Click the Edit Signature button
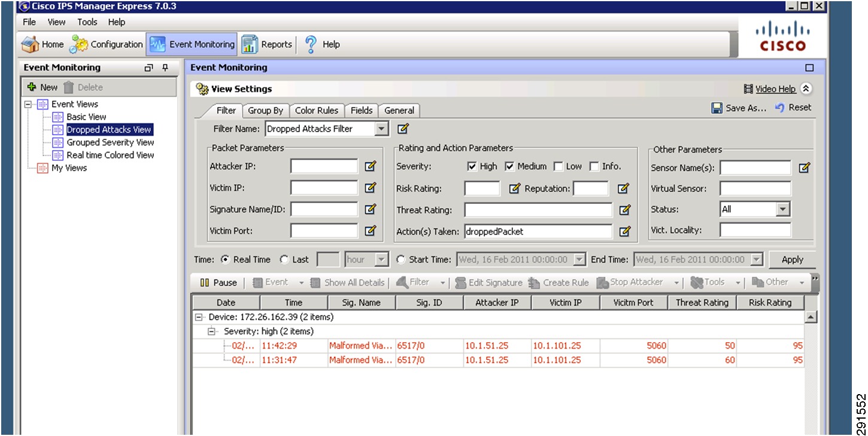868x436 pixels. coord(488,282)
